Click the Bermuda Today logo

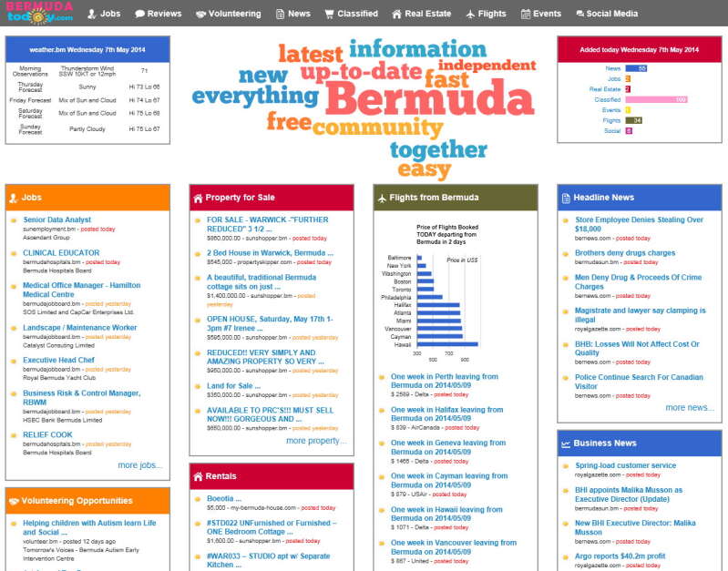click(x=40, y=13)
